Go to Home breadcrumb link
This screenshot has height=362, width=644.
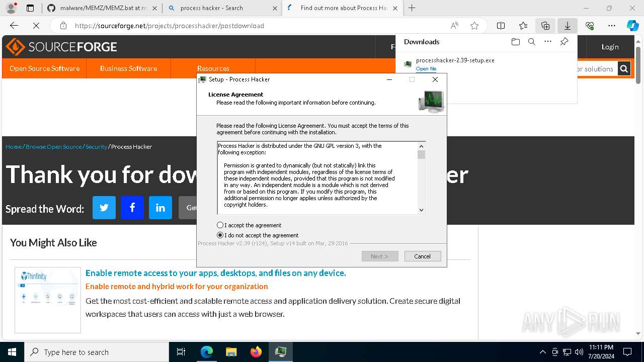tap(14, 147)
